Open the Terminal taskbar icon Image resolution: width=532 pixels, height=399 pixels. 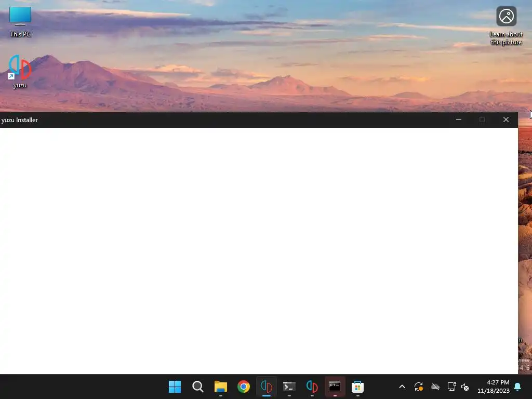click(x=289, y=387)
